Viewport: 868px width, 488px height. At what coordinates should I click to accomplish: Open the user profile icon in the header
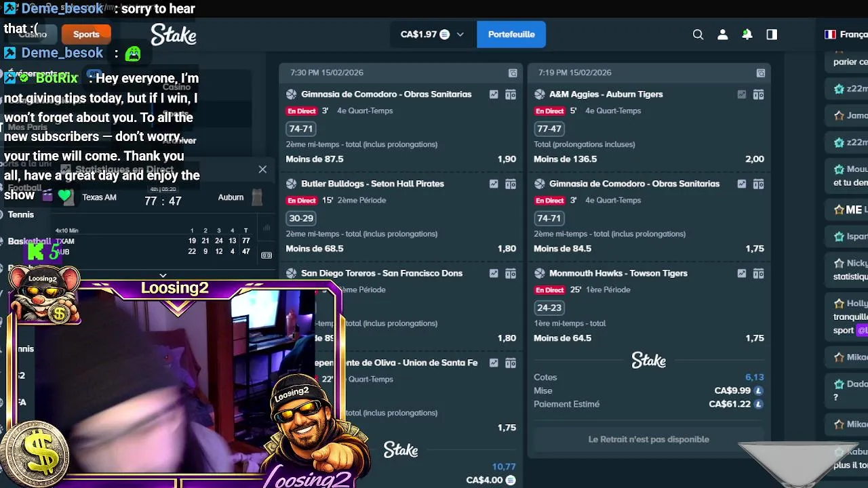[723, 35]
